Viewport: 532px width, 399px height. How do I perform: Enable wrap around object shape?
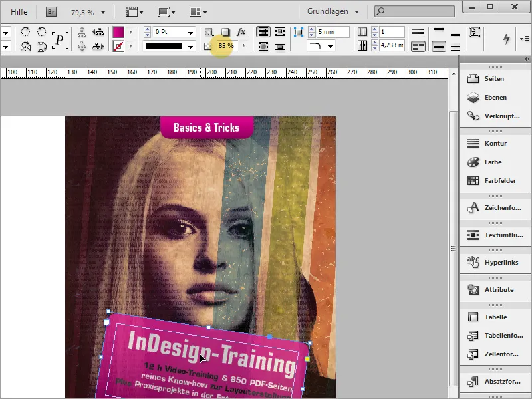coord(263,46)
